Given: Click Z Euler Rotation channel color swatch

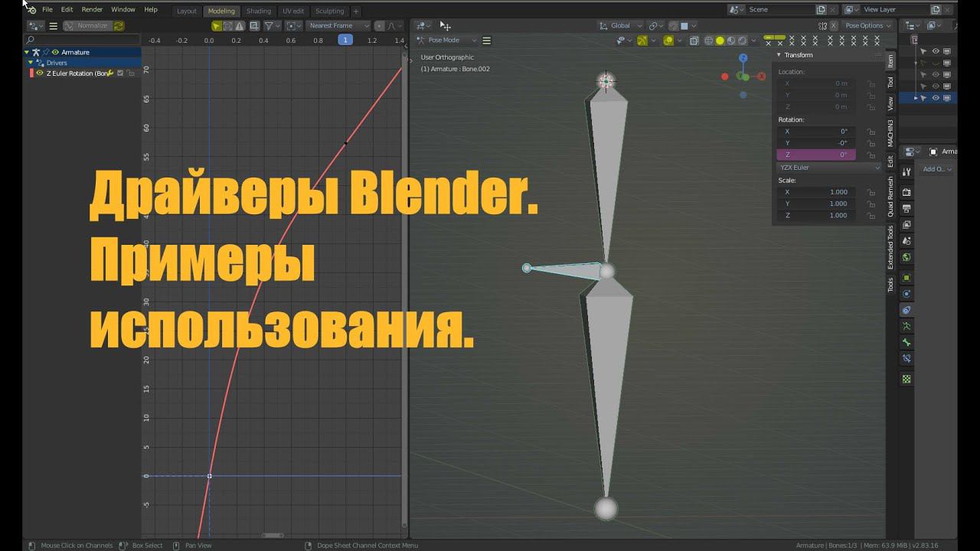Looking at the screenshot, I should click(31, 73).
